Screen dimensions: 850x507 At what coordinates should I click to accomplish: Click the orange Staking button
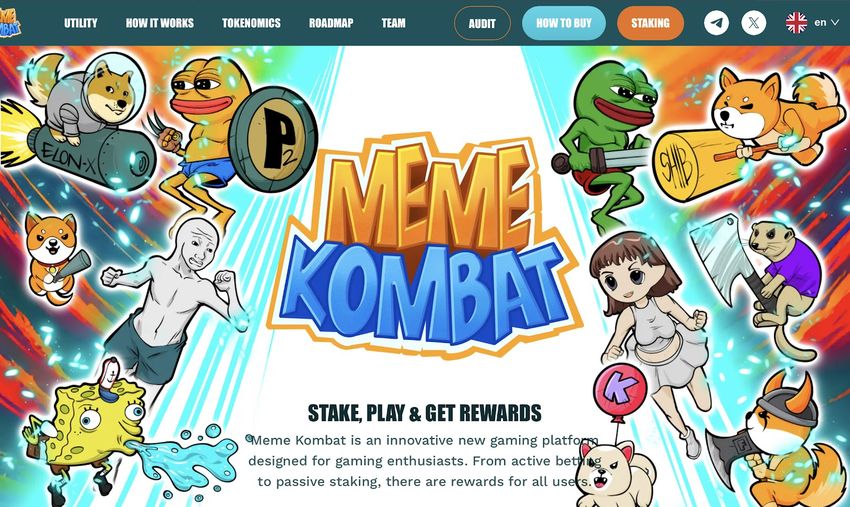click(x=650, y=23)
